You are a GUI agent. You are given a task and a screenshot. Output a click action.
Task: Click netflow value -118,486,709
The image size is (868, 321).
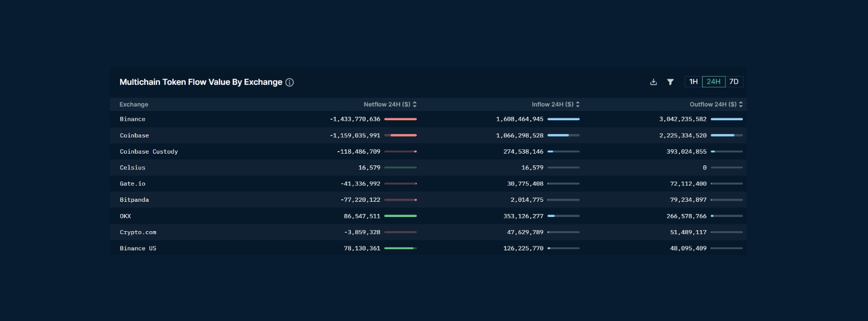pos(358,152)
